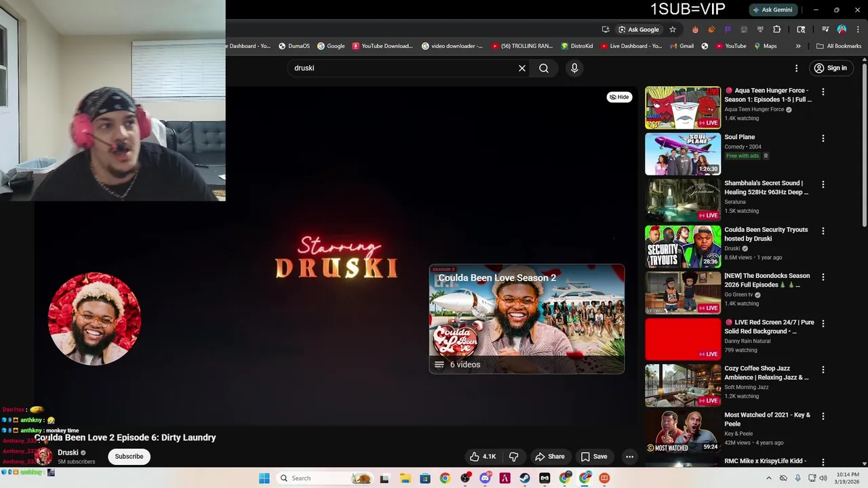Viewport: 868px width, 488px height.
Task: Click Ask Google lens button
Action: click(x=638, y=29)
